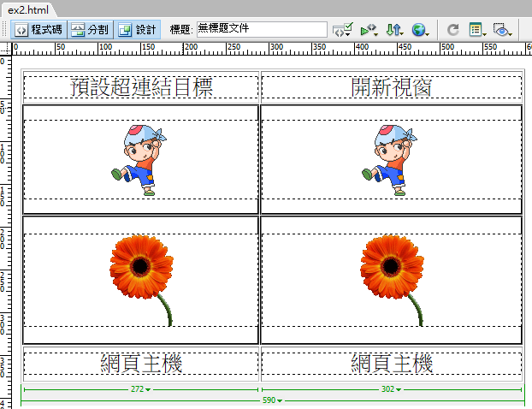Select the orange flower image in left column

[141, 281]
